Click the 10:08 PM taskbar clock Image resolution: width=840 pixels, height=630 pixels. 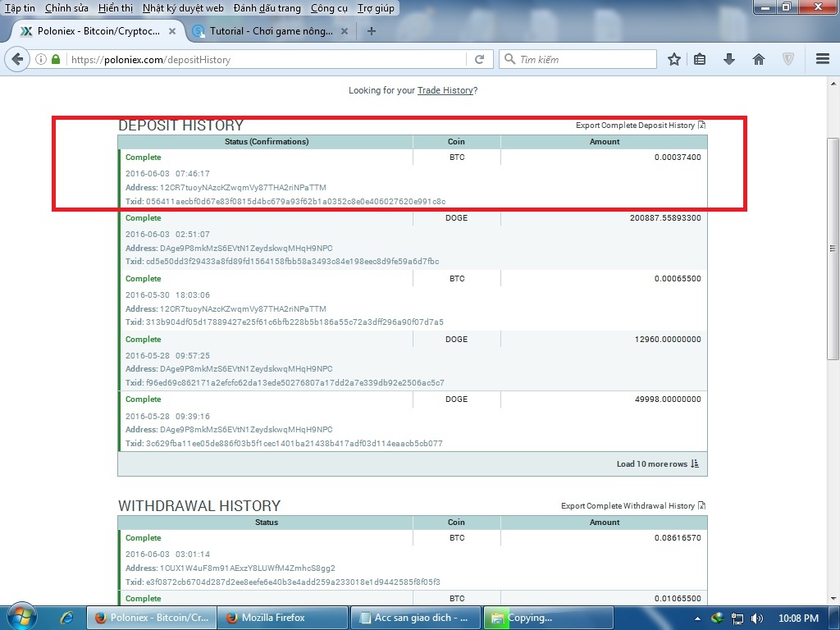798,619
